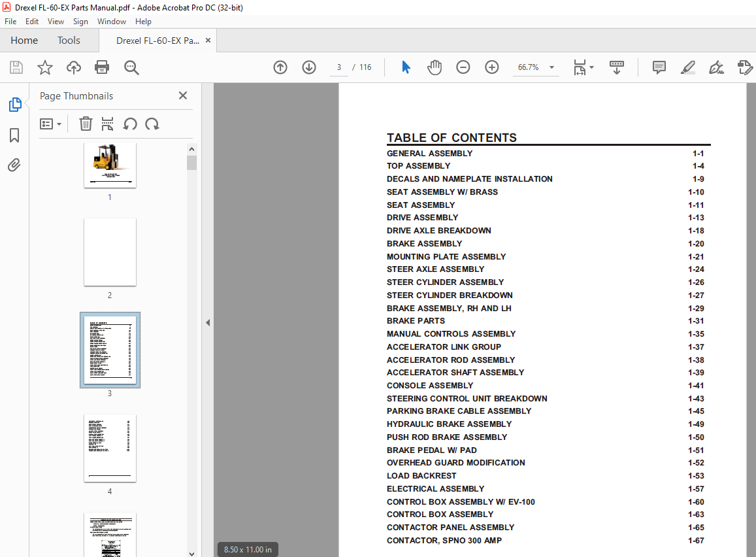Rotate page counterclockwise
The width and height of the screenshot is (756, 557).
tap(129, 124)
